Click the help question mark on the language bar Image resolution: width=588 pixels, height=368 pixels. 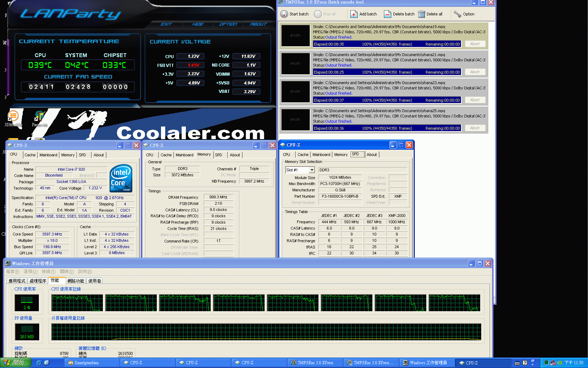tap(525, 363)
